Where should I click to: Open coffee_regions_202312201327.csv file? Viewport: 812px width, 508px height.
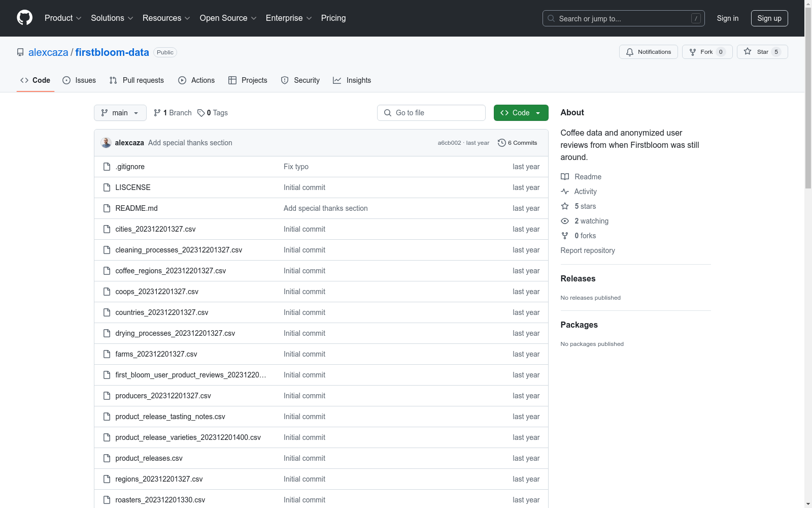click(171, 271)
